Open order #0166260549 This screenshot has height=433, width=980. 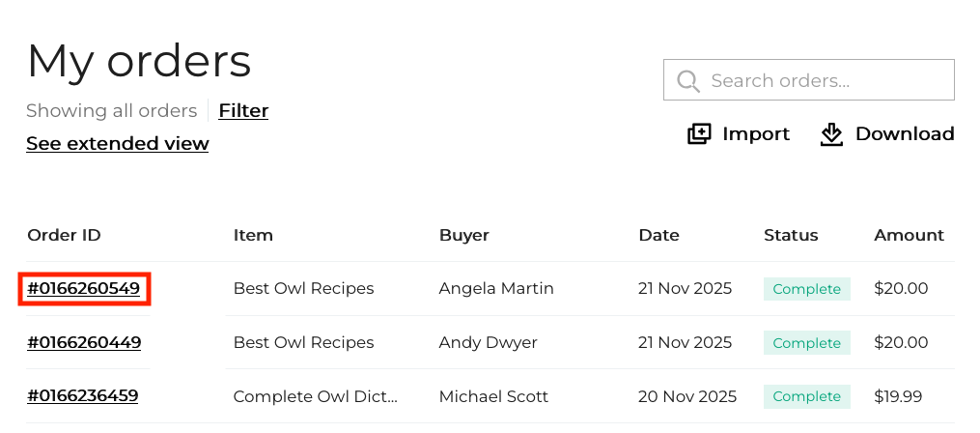pos(84,288)
